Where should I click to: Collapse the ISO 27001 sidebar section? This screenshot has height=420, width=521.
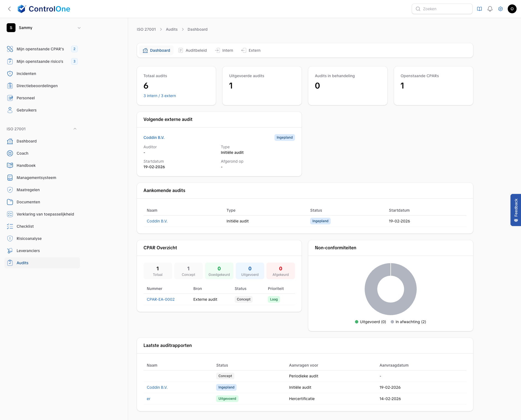click(75, 128)
